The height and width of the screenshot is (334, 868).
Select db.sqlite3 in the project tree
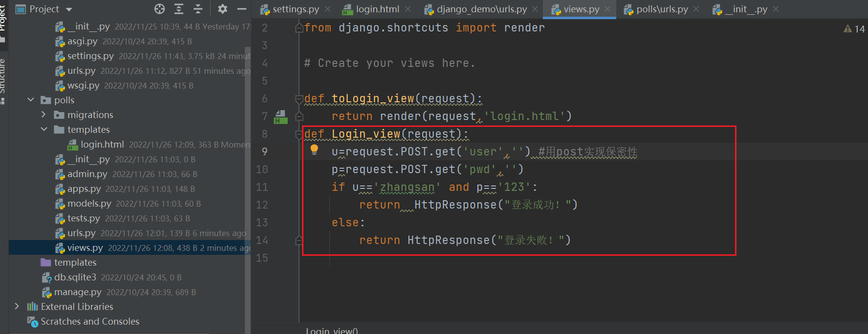(75, 277)
